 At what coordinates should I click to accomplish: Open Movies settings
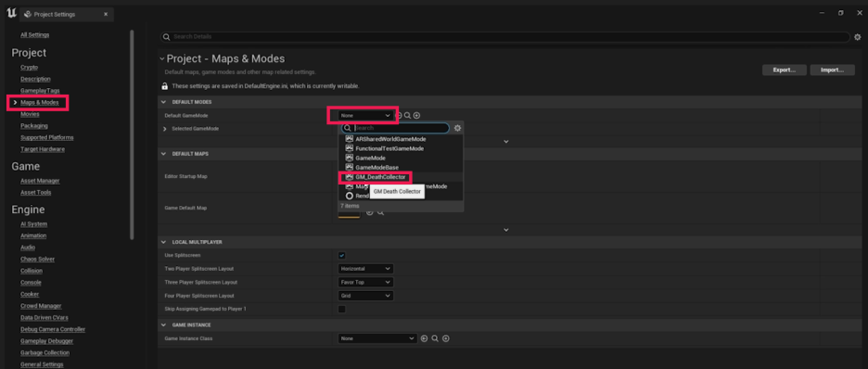(30, 114)
